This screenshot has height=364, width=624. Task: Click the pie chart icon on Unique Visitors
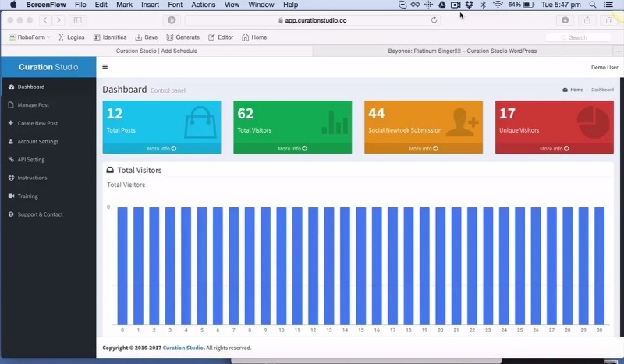[593, 122]
